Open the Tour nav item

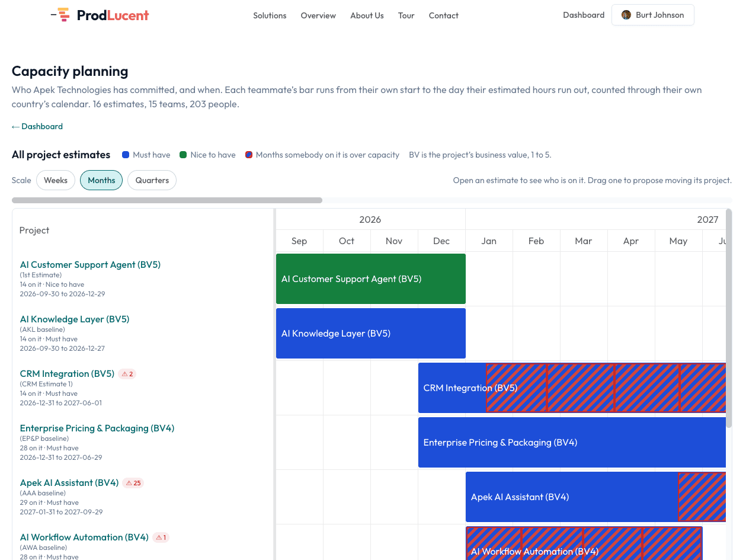[406, 15]
